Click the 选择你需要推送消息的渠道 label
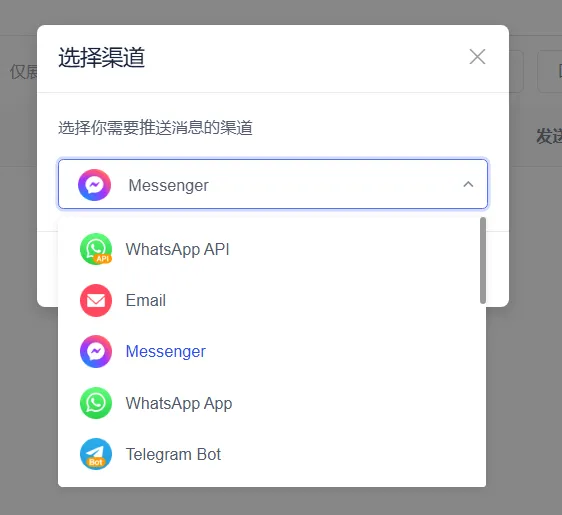Image resolution: width=562 pixels, height=515 pixels. [x=156, y=128]
